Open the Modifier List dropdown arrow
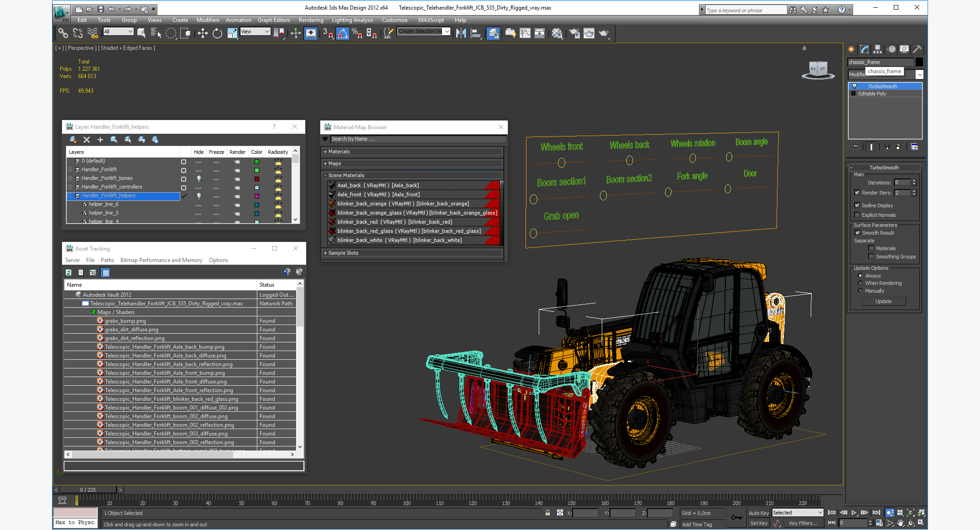The image size is (980, 530). pyautogui.click(x=920, y=74)
